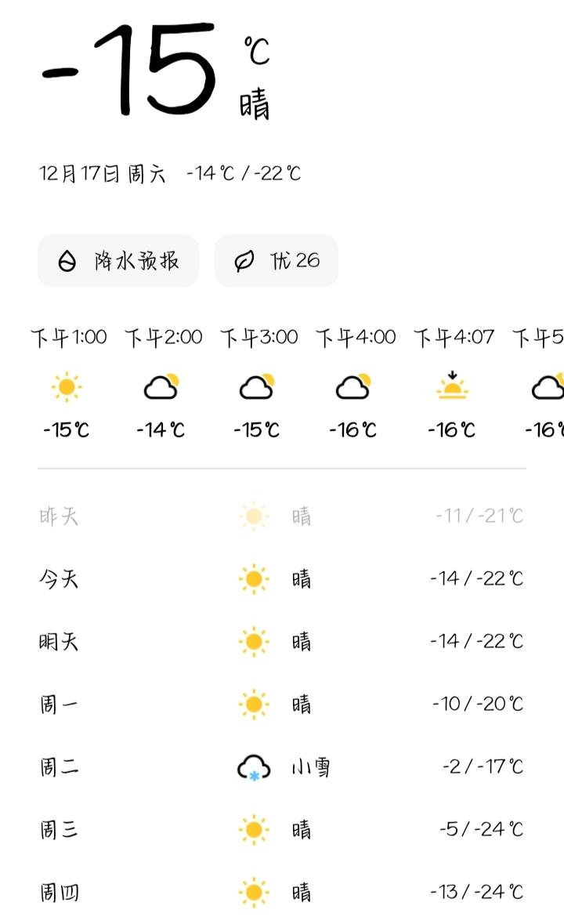Select the sunny icon under 下午1:00
The width and height of the screenshot is (564, 924).
point(67,386)
